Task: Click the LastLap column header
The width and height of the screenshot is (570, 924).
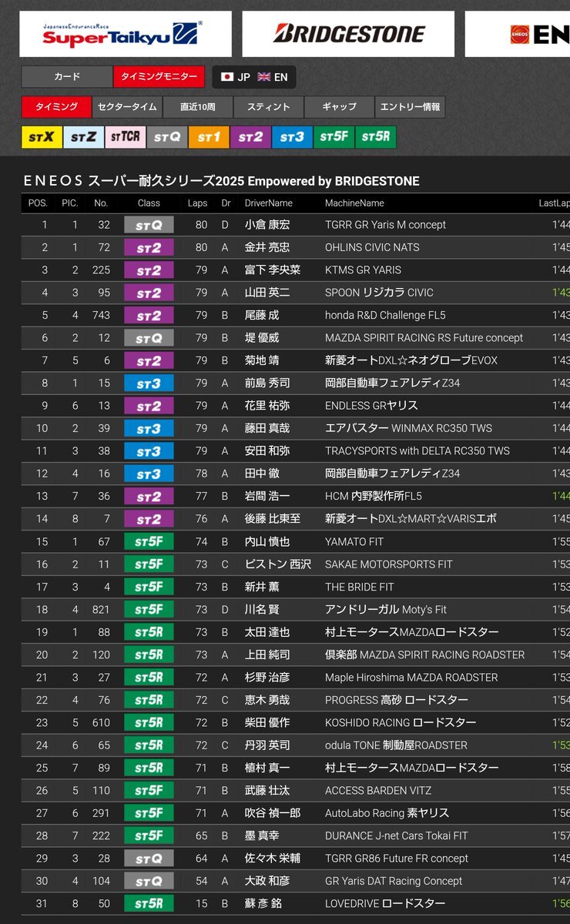Action: [x=554, y=203]
